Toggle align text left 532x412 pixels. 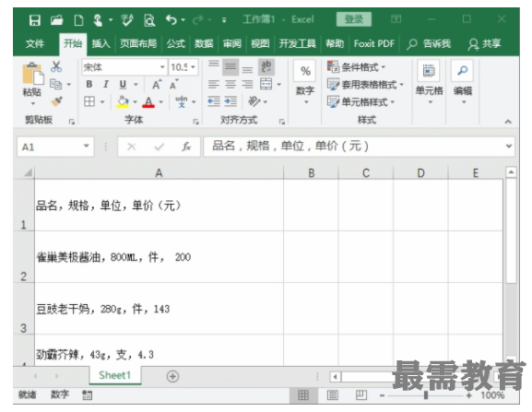pyautogui.click(x=213, y=84)
